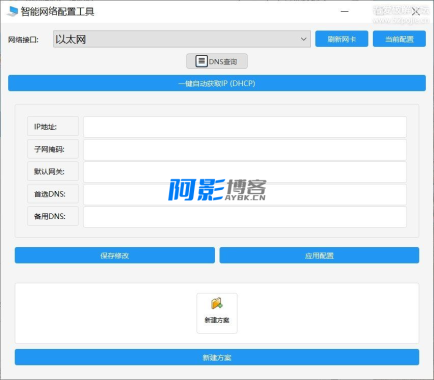434x380 pixels.
Task: Click the app logo icon in title bar
Action: (x=12, y=11)
